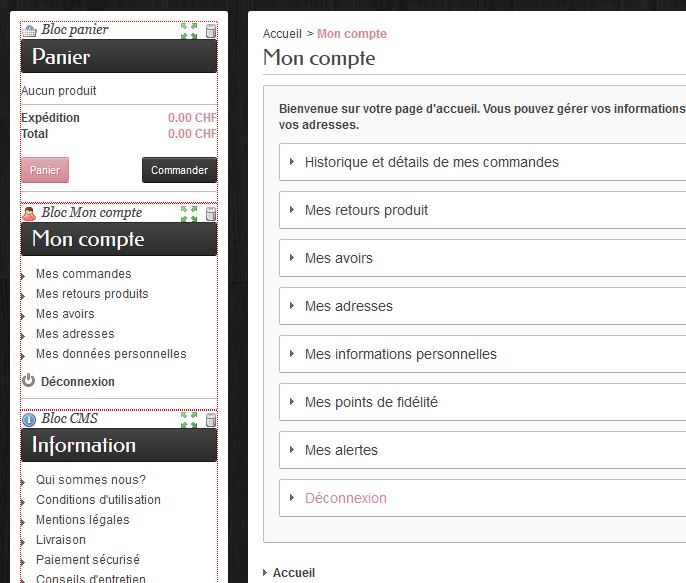Click arrow beside main-panel Déconnexion
Image resolution: width=686 pixels, height=583 pixels.
click(292, 498)
